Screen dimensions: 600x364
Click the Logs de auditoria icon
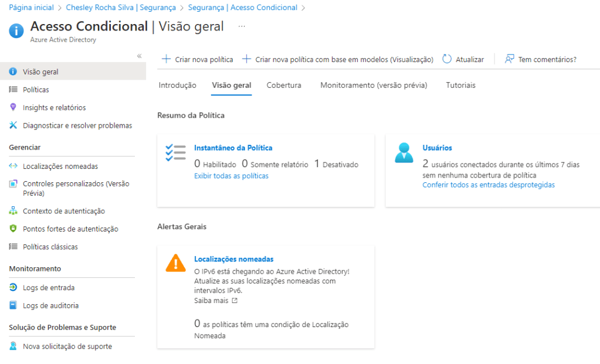click(x=13, y=305)
